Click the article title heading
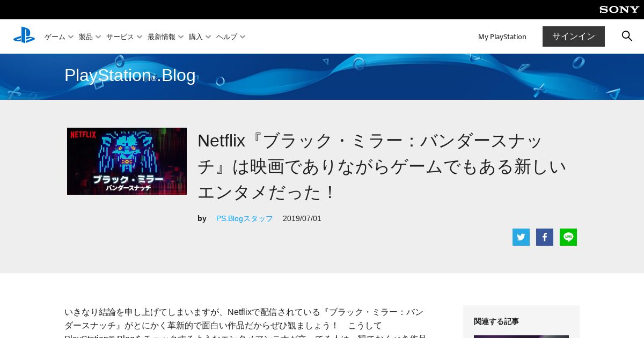The width and height of the screenshot is (644, 338). [x=382, y=166]
